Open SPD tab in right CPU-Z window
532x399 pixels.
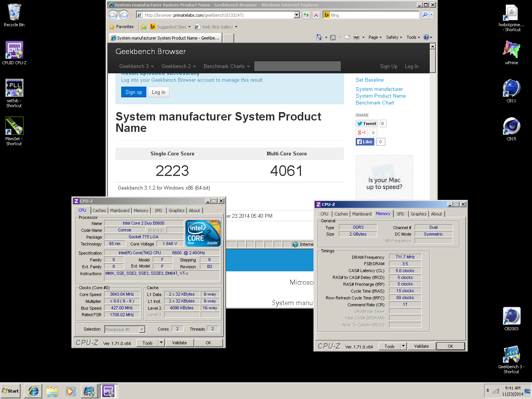(x=401, y=214)
